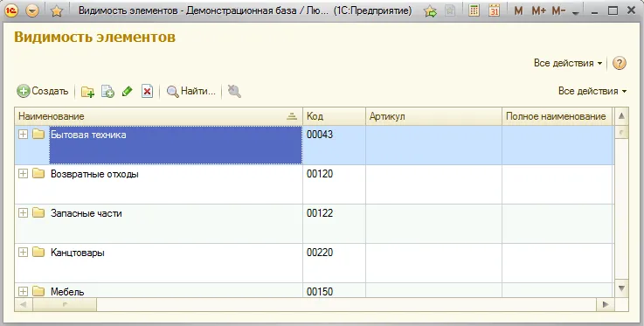Click the folder icon of Возвратные отходы
Viewport: 644px width, 326px height.
[x=38, y=174]
